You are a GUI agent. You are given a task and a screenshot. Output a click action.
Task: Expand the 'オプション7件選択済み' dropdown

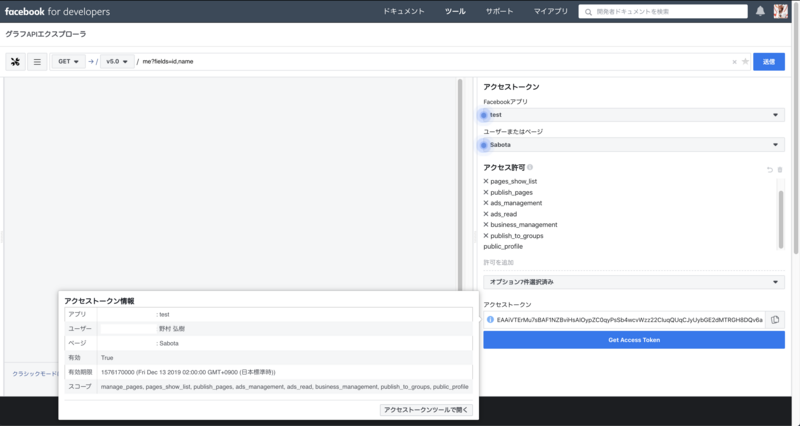pos(634,282)
